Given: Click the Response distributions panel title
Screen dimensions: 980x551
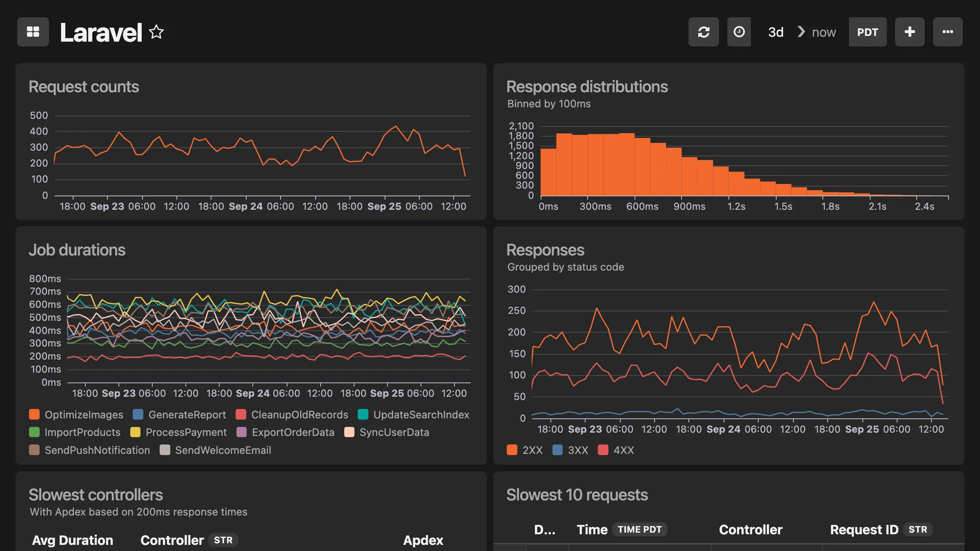Looking at the screenshot, I should (x=587, y=87).
